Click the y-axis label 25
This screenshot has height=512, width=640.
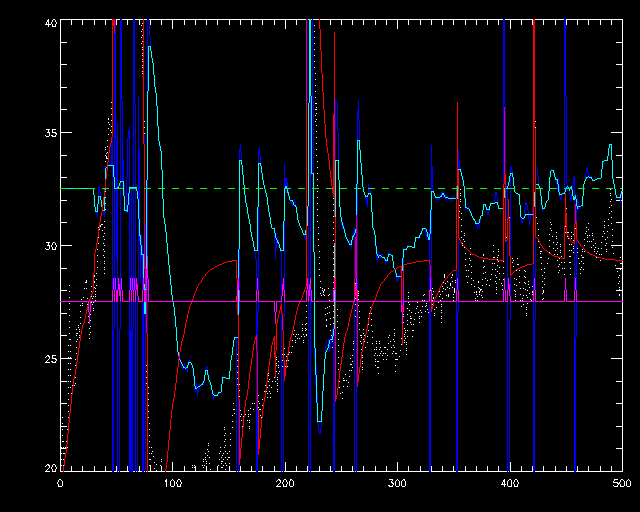click(50, 359)
